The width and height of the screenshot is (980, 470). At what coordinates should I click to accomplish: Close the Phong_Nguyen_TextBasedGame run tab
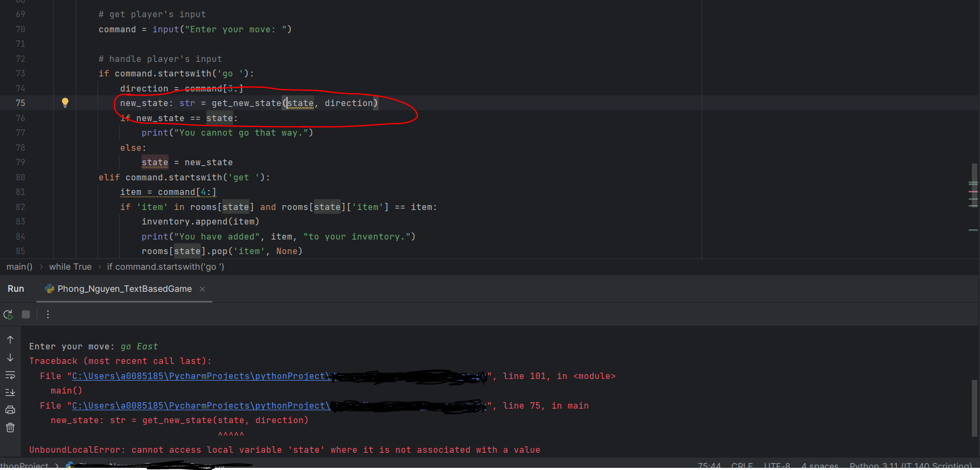[202, 289]
